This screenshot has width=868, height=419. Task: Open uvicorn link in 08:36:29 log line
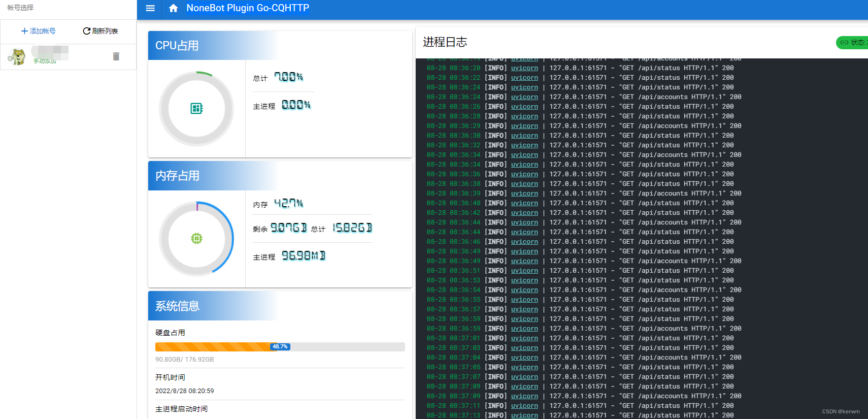[524, 126]
